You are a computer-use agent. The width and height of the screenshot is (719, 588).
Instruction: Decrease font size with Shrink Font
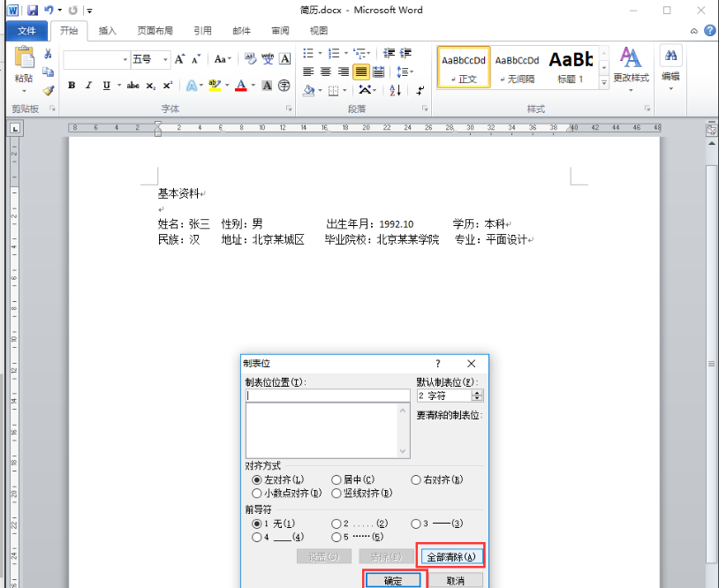(x=196, y=59)
